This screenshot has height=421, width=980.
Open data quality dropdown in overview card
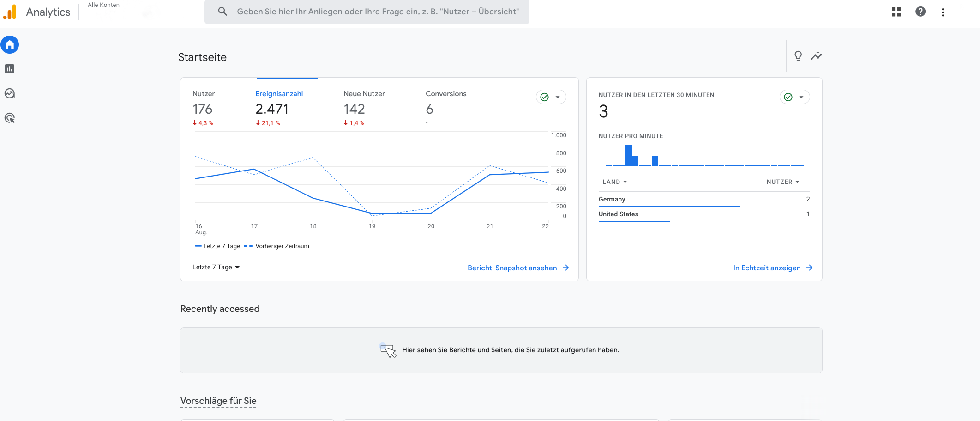point(551,97)
